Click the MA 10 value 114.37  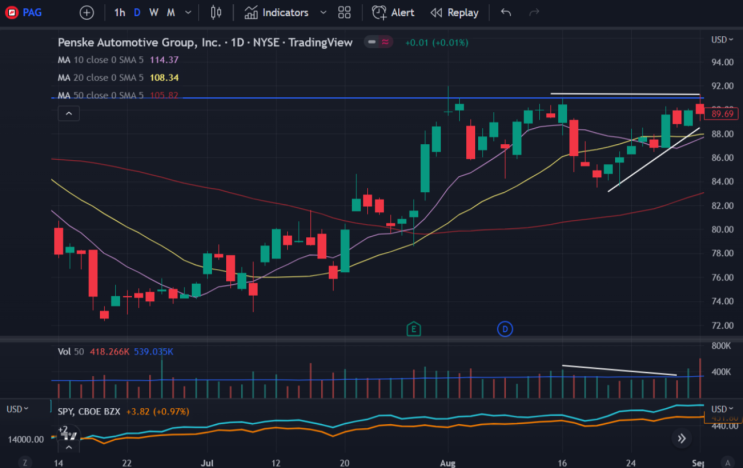(x=164, y=60)
